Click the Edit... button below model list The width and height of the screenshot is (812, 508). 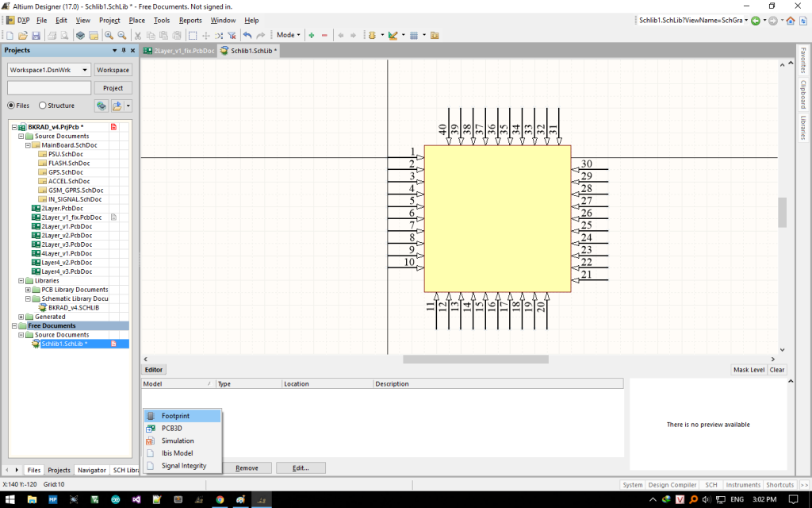(301, 468)
